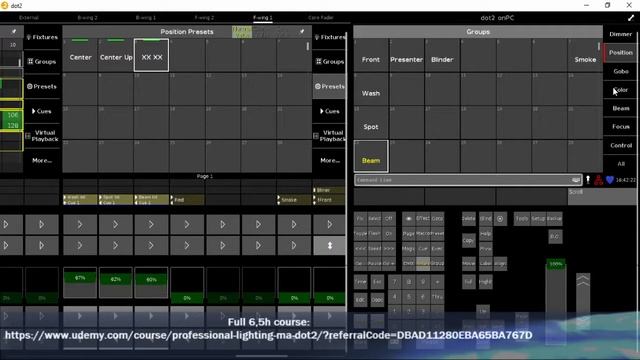
Task: Click the edit pencil icon at top right
Action: pyautogui.click(x=631, y=18)
